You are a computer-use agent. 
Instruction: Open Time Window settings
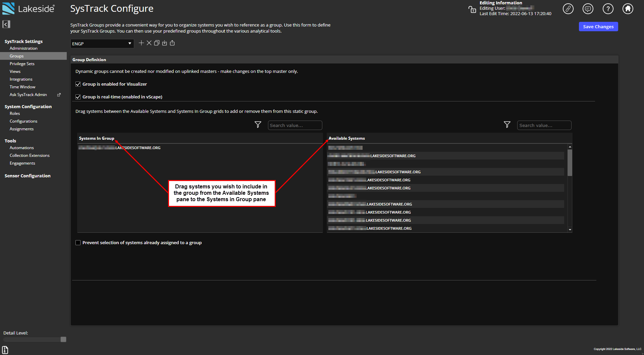(22, 87)
